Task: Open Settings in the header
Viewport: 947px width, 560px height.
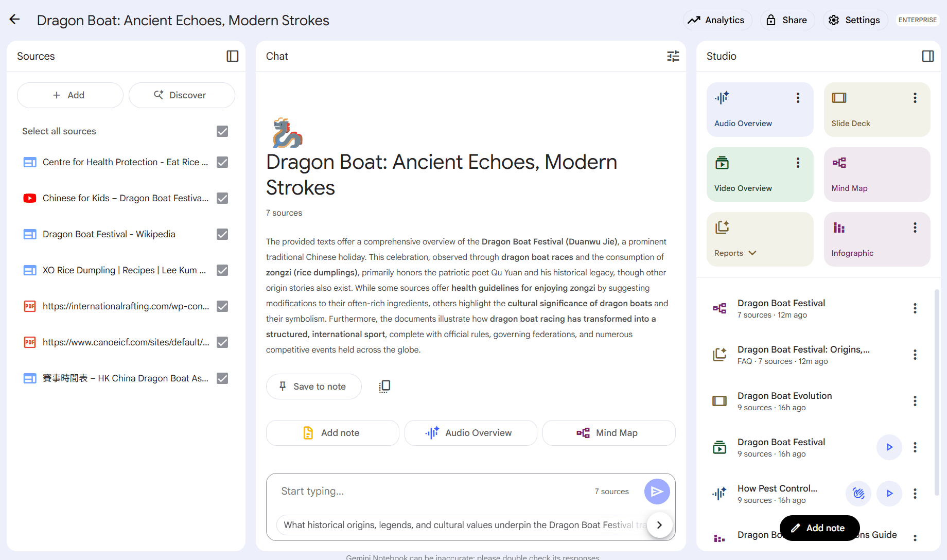Action: pos(855,20)
